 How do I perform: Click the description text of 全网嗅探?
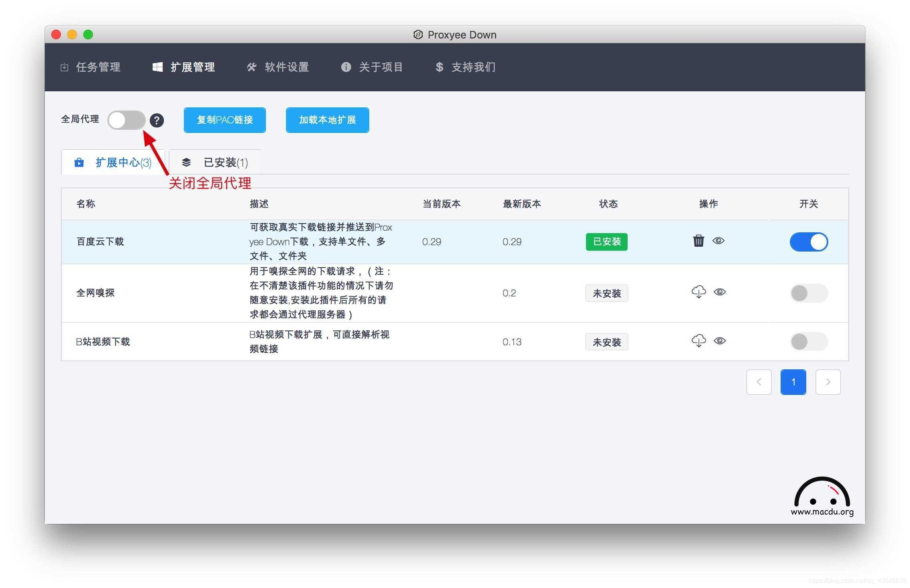point(321,293)
